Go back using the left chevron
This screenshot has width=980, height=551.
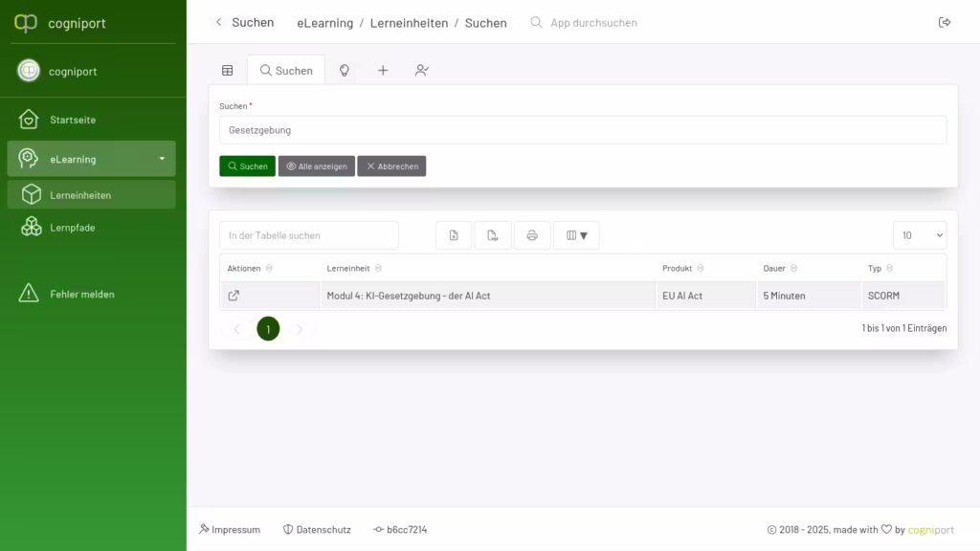pyautogui.click(x=218, y=22)
